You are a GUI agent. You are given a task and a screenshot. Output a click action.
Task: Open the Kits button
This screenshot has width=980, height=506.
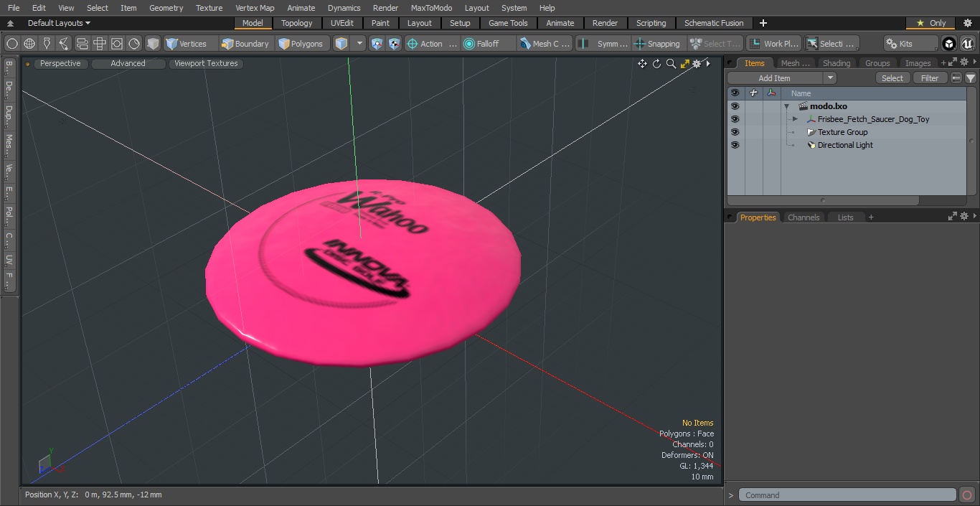(910, 44)
